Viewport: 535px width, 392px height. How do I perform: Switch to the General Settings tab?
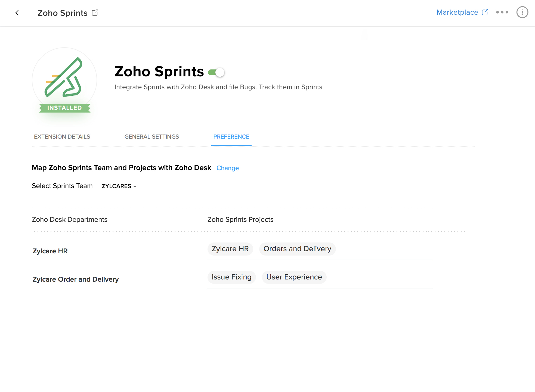coord(151,137)
